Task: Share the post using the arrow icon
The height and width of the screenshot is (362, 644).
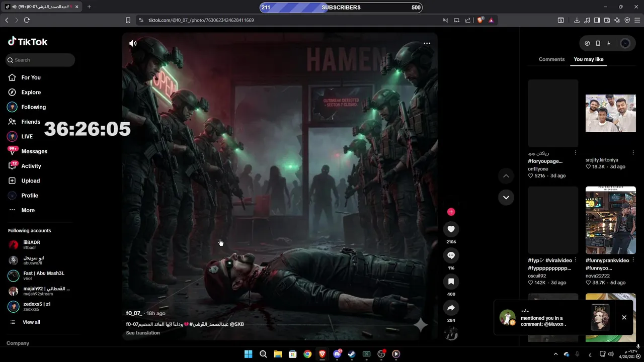Action: click(x=451, y=308)
